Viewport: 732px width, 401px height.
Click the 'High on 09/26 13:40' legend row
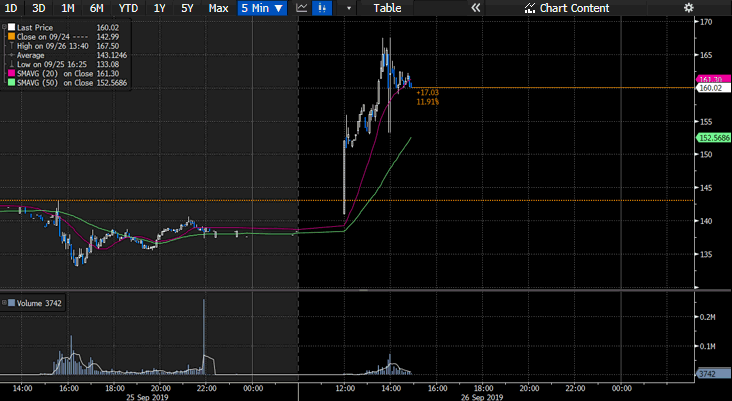[x=65, y=46]
